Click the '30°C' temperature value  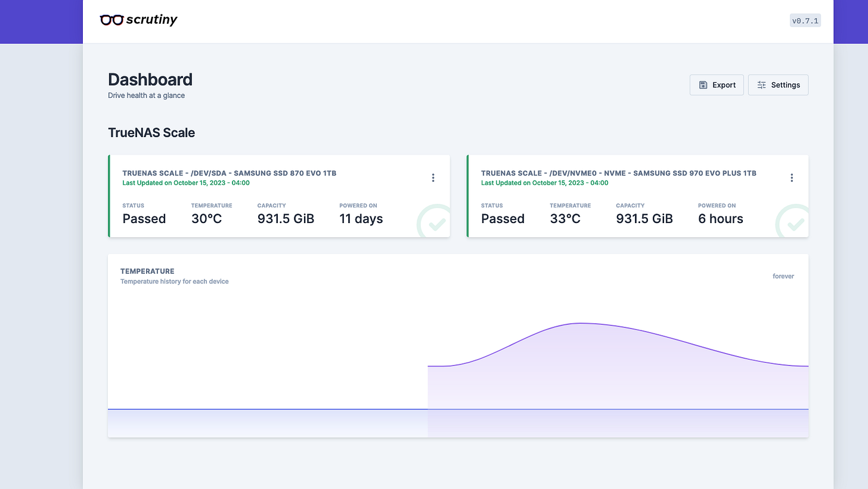click(x=206, y=219)
